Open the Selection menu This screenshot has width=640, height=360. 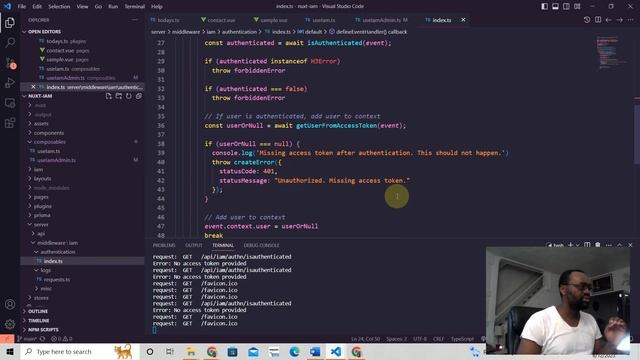coord(59,6)
